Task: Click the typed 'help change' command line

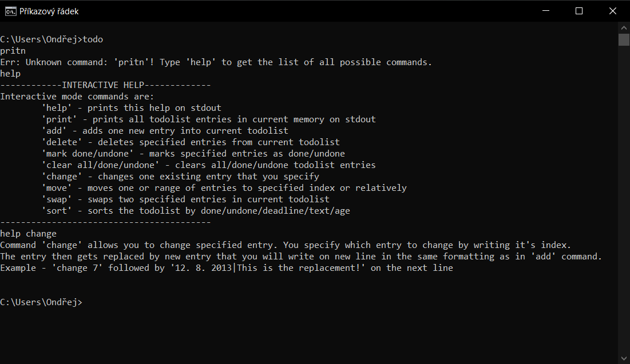Action: coord(29,233)
